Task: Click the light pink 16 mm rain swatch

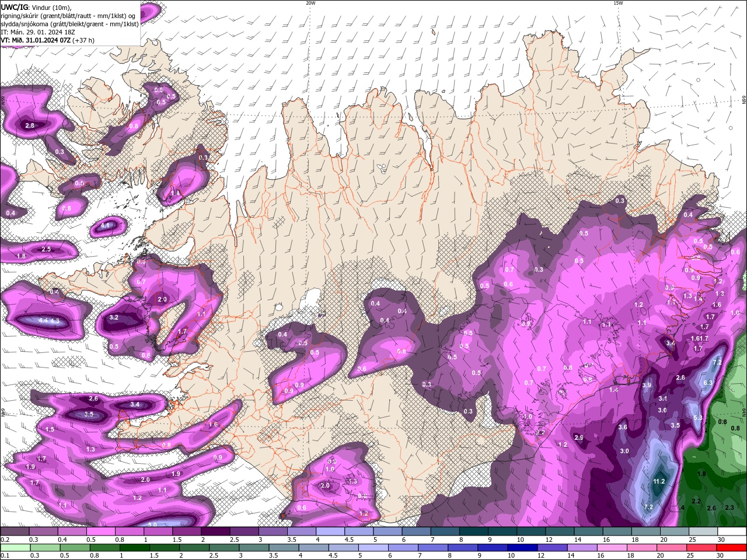Action: click(x=611, y=547)
